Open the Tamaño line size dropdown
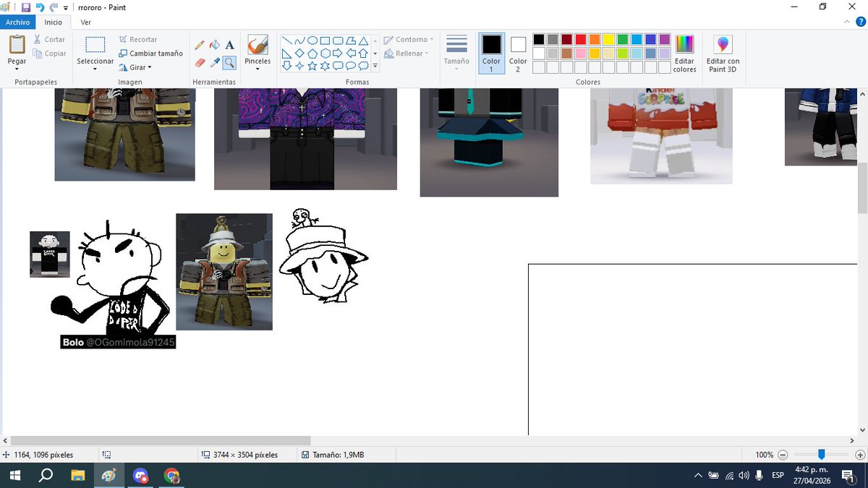Viewport: 868px width, 488px height. 456,53
